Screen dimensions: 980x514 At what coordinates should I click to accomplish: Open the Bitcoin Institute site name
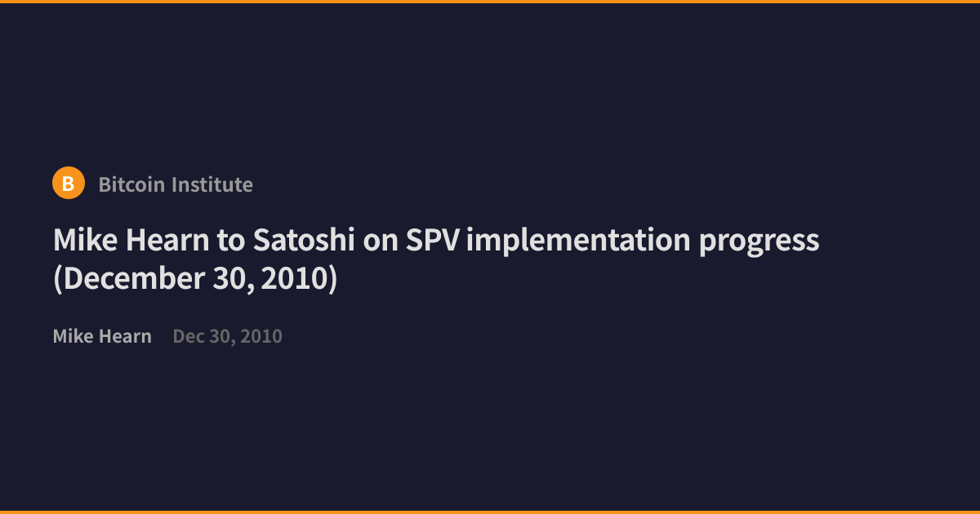click(x=176, y=184)
